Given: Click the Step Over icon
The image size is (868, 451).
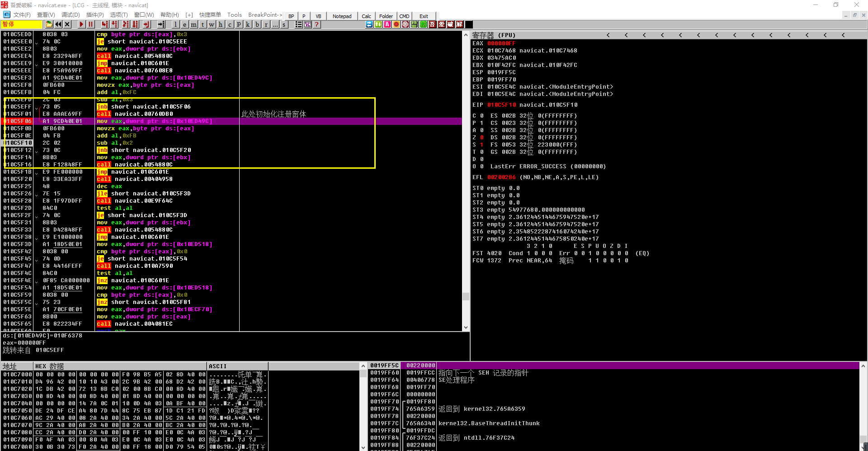Looking at the screenshot, I should click(114, 24).
